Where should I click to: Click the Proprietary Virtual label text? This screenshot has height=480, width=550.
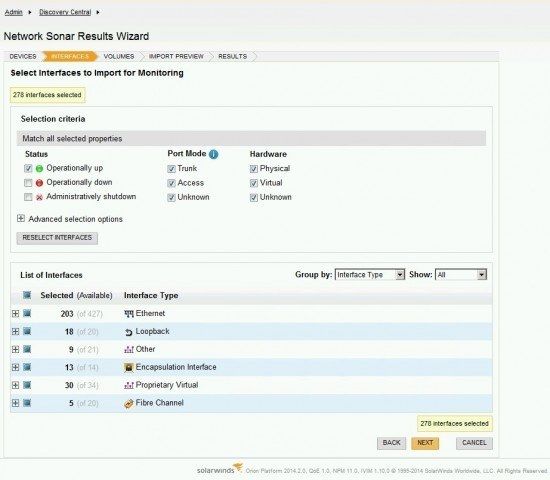pos(167,385)
